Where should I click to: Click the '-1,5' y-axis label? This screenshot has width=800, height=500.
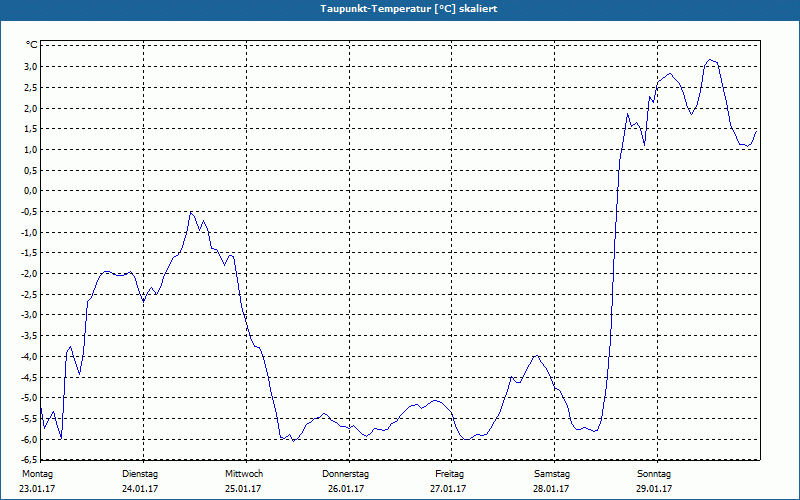pyautogui.click(x=29, y=253)
